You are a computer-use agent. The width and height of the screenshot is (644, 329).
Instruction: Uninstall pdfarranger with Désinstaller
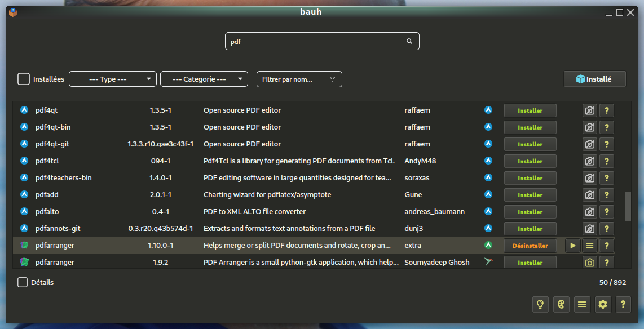(530, 245)
